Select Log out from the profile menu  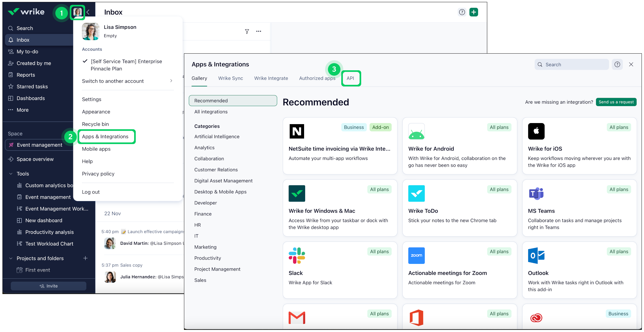point(91,192)
